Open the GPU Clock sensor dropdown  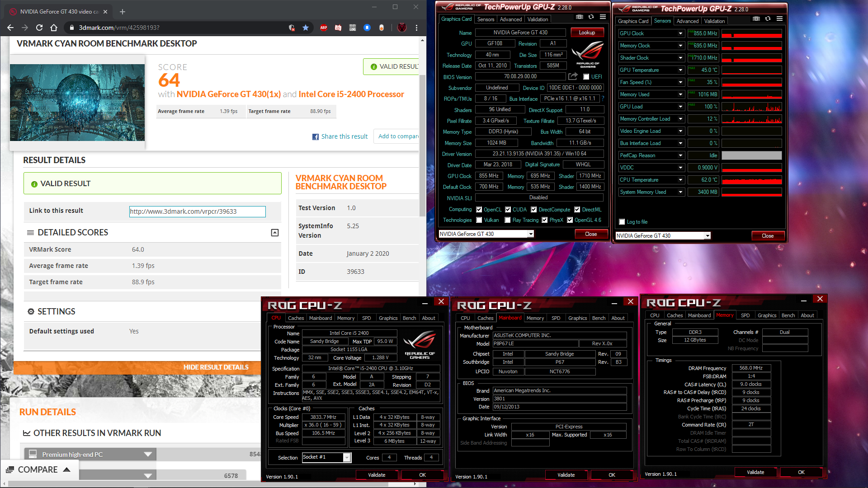coord(680,33)
